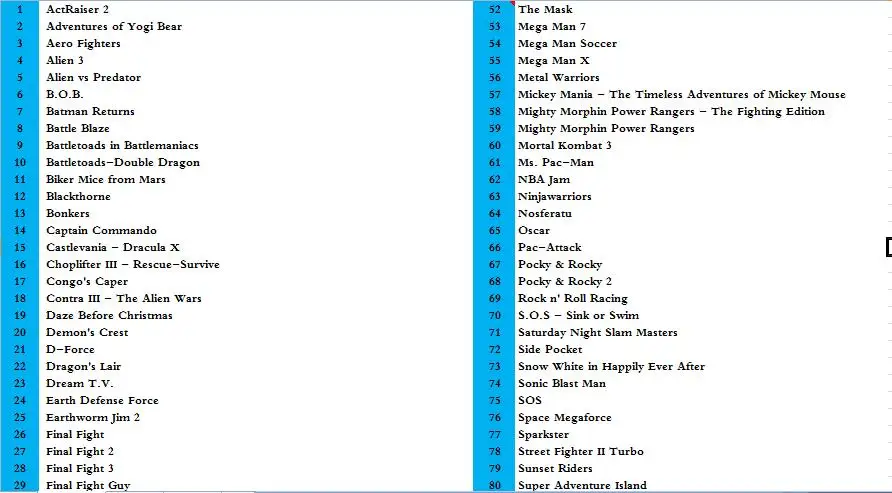Click 'Mighty Morphin Power Rangers - The Fighting Edition'
The width and height of the screenshot is (892, 493).
[x=671, y=111]
